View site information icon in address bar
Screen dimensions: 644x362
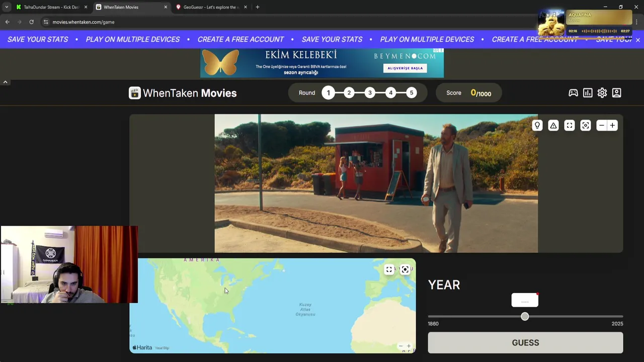pos(46,22)
